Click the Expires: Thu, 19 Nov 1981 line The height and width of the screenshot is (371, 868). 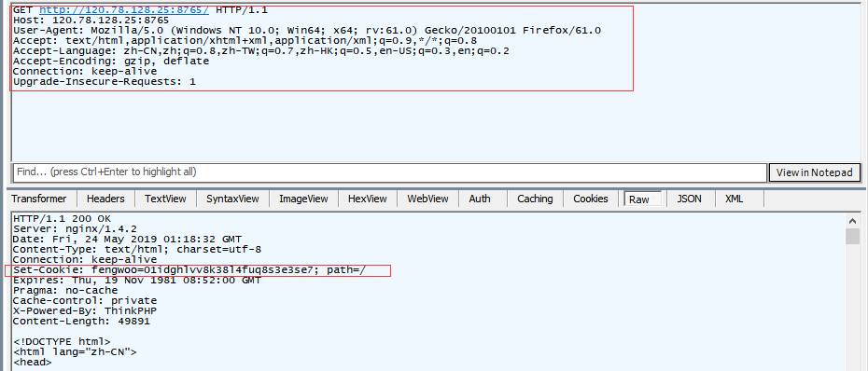pyautogui.click(x=136, y=280)
